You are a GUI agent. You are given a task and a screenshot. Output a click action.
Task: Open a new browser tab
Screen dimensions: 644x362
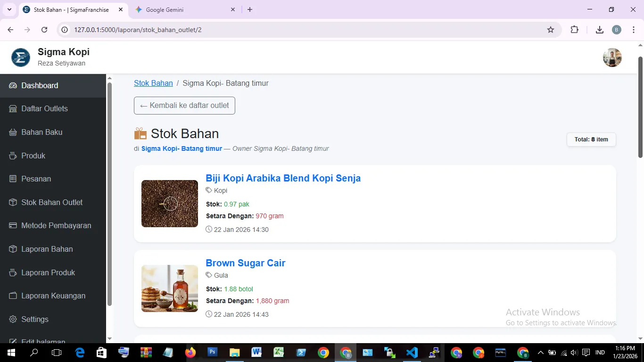pos(250,9)
